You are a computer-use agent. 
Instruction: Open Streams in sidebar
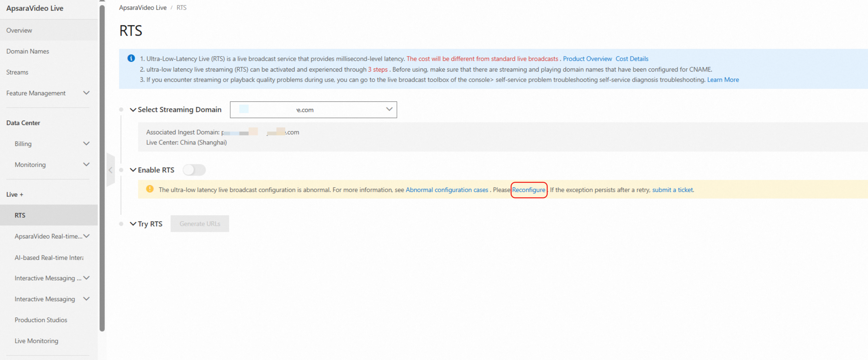17,72
